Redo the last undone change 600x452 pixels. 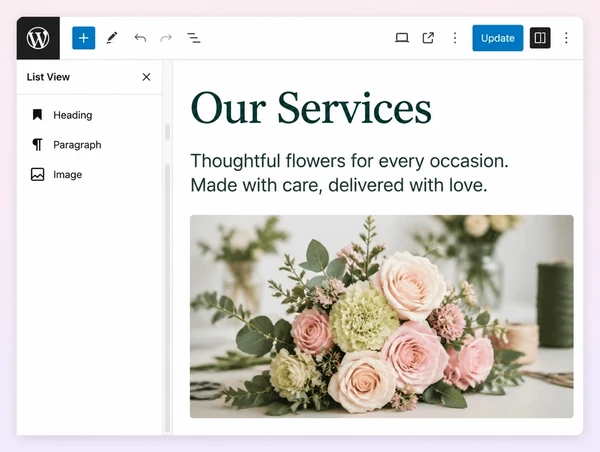point(166,38)
